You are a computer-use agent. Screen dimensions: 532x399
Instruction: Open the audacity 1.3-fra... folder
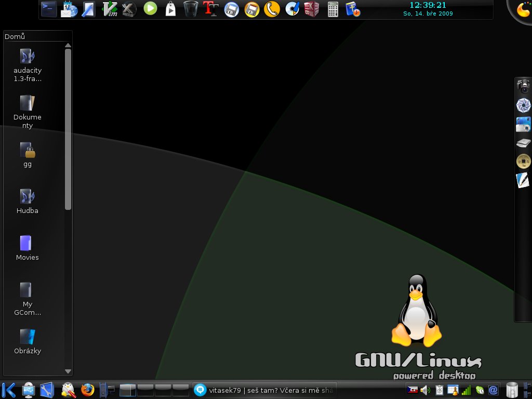point(27,65)
